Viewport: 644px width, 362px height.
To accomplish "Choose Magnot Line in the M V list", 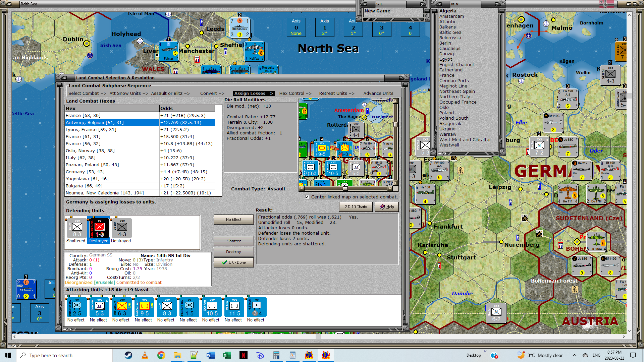I will [x=453, y=86].
